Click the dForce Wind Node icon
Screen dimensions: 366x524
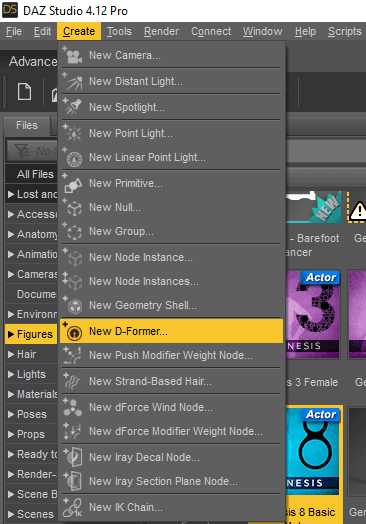click(x=74, y=408)
